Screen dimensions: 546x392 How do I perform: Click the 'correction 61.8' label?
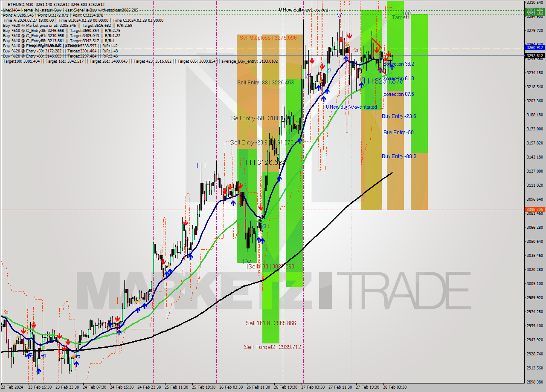tap(399, 78)
